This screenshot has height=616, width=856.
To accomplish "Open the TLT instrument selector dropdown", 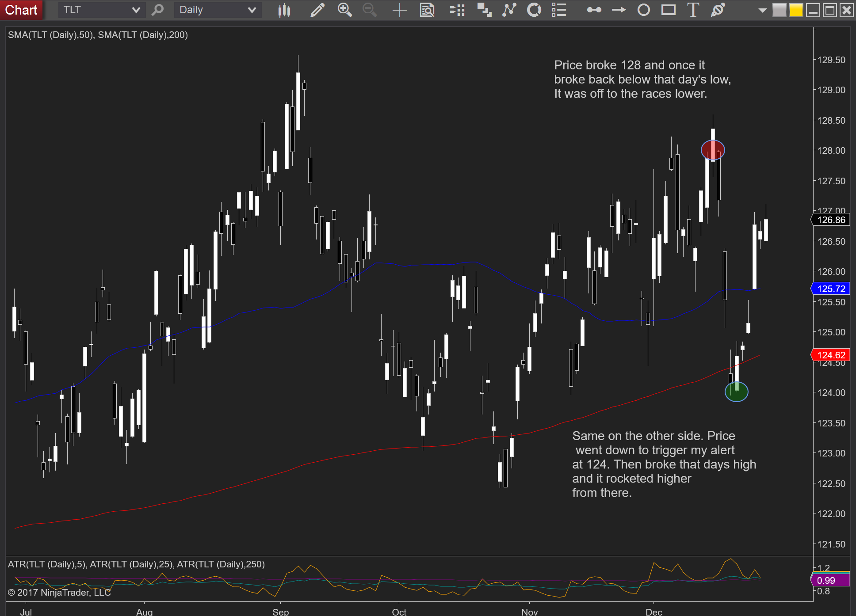I will [x=101, y=10].
